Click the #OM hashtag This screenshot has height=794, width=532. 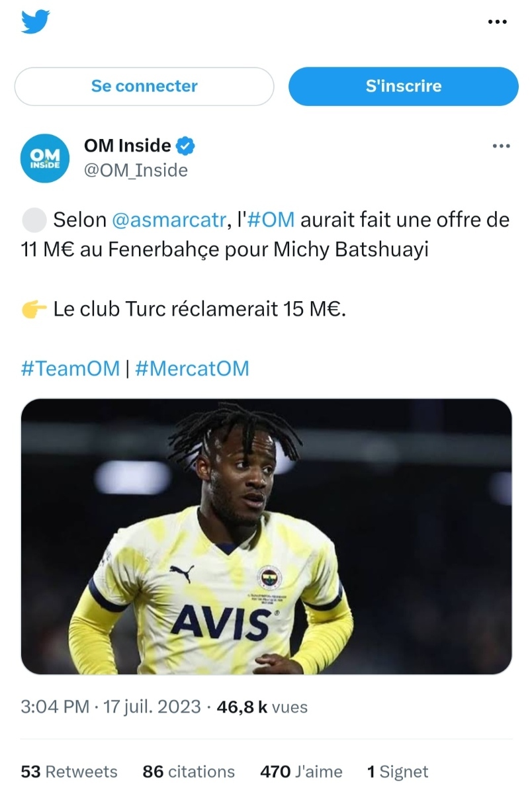(271, 220)
